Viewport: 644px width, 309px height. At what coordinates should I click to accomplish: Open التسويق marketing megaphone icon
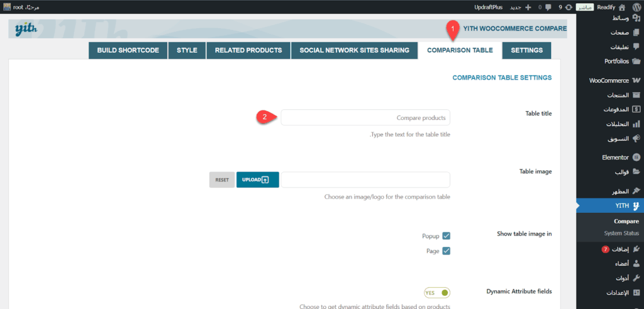tap(636, 138)
